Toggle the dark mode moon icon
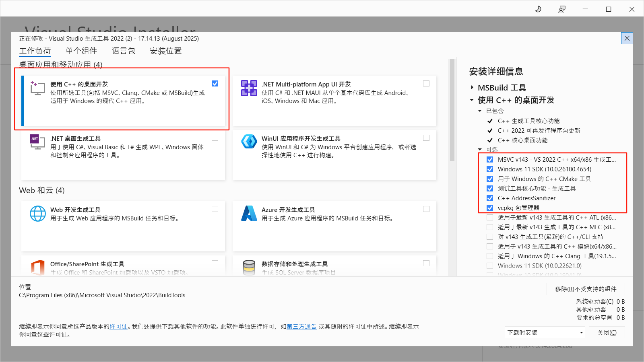Screen dimensions: 644x362 (x=538, y=9)
